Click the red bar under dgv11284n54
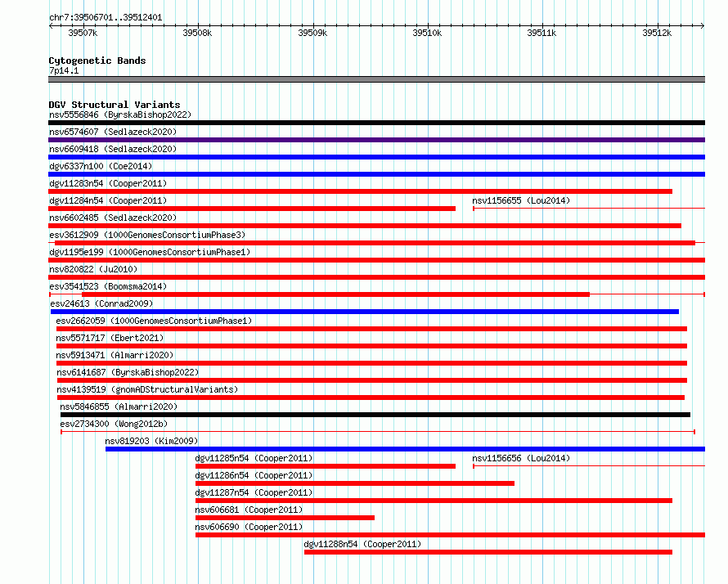 252,209
